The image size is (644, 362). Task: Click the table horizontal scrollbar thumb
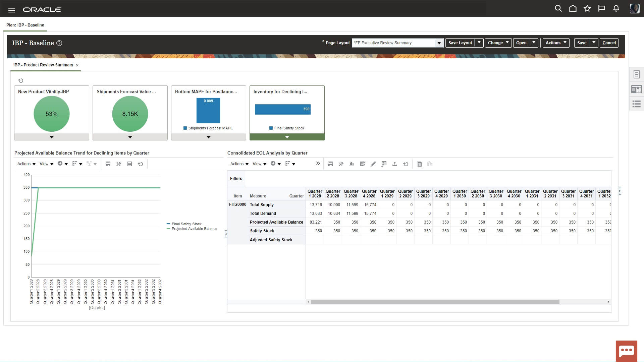click(435, 302)
